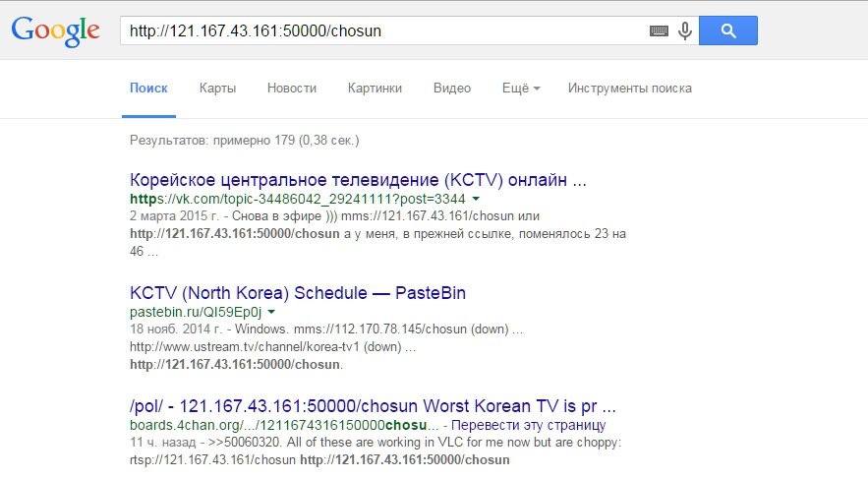Click the boards.4chan.org green URL text
This screenshot has height=479, width=868.
tap(286, 425)
